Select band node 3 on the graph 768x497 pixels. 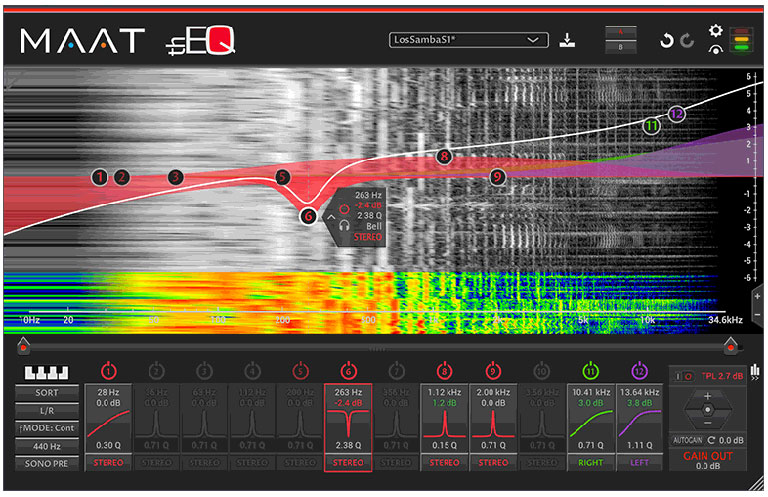[175, 177]
